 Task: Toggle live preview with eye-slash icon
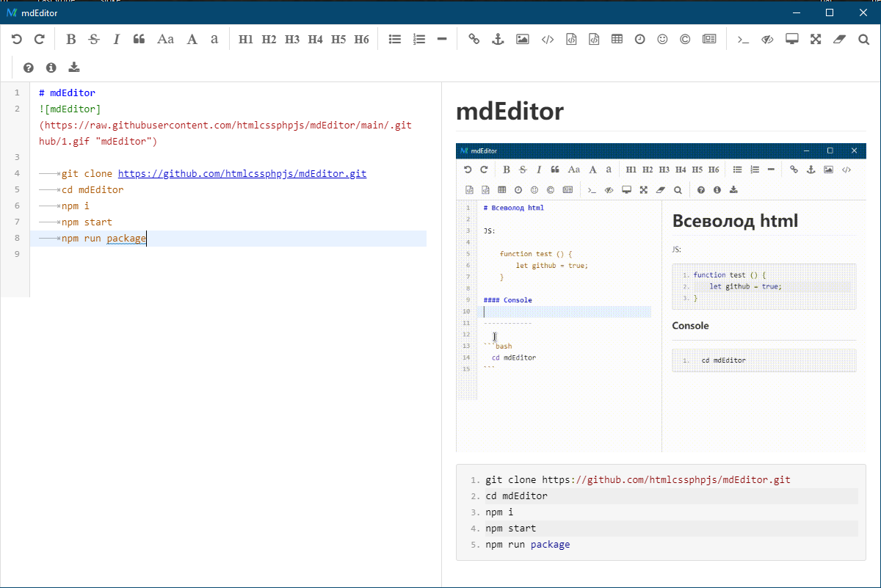point(767,40)
